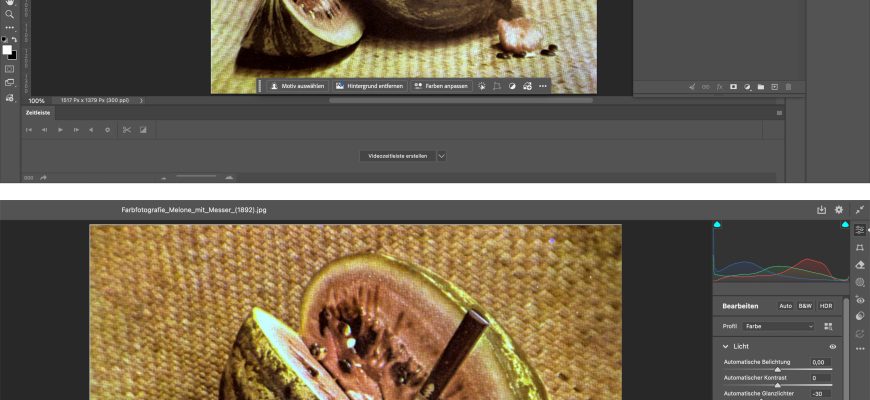Go to next frame in timeline
The image size is (870, 400).
[76, 130]
